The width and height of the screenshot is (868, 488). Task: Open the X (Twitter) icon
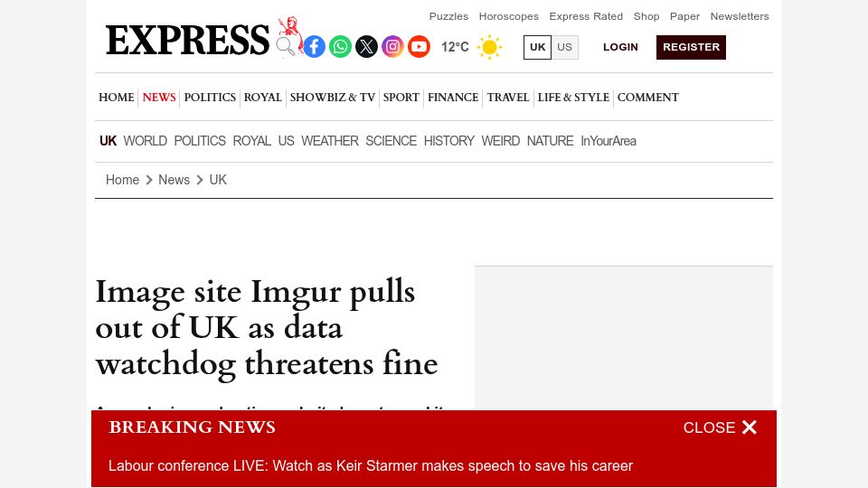pyautogui.click(x=366, y=46)
